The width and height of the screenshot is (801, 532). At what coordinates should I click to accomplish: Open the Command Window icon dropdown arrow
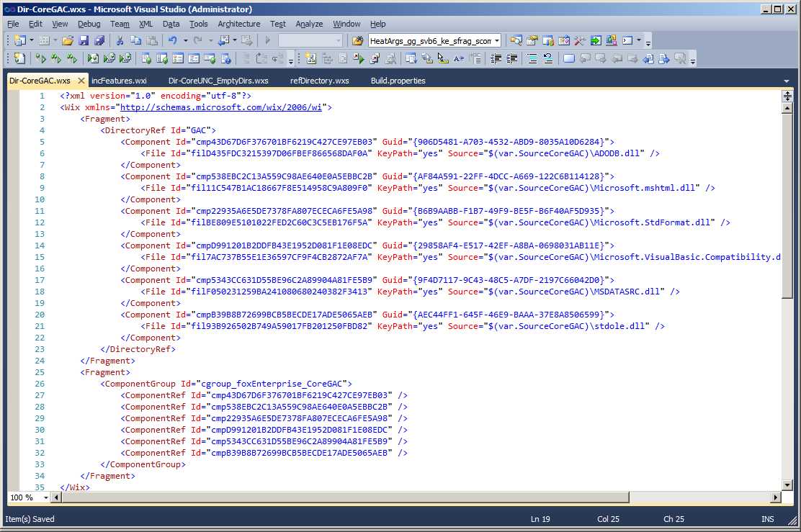click(638, 40)
